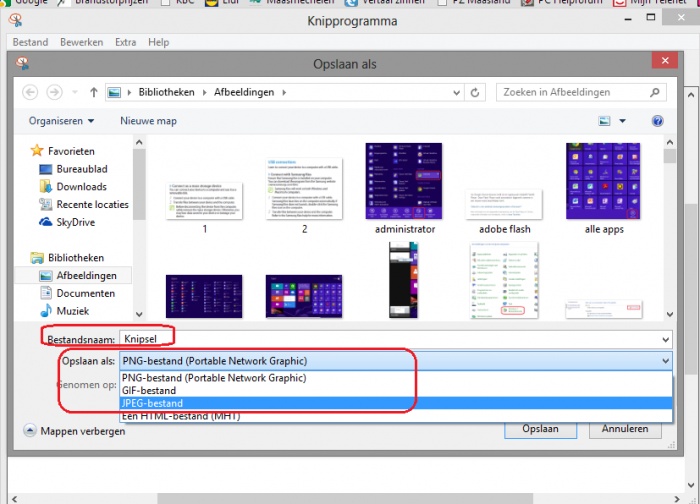Open SkyDrive from the navigation pane
The width and height of the screenshot is (700, 504).
[76, 222]
